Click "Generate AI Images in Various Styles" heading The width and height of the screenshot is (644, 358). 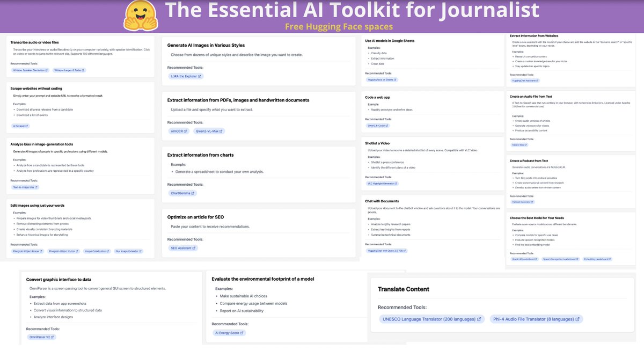[x=206, y=45]
